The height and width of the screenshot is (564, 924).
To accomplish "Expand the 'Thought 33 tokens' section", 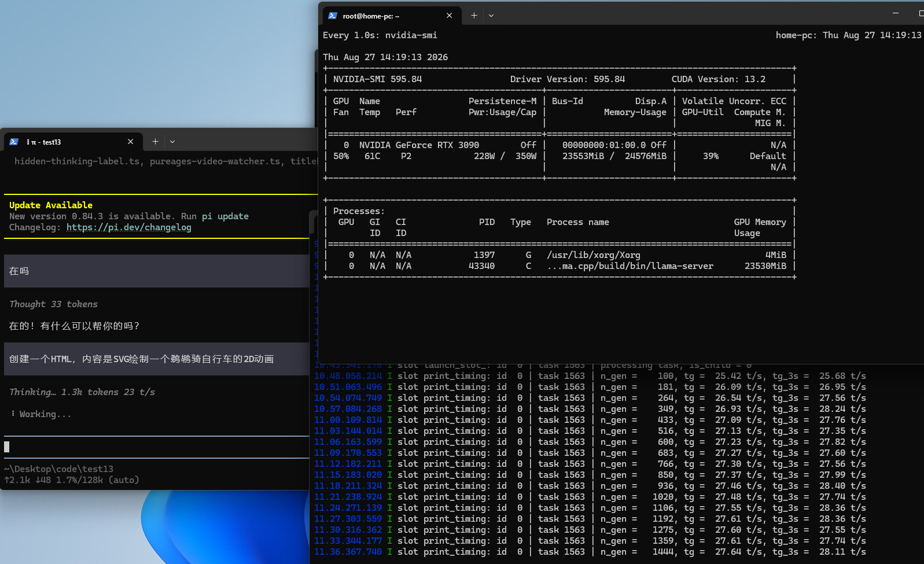I will (x=53, y=304).
